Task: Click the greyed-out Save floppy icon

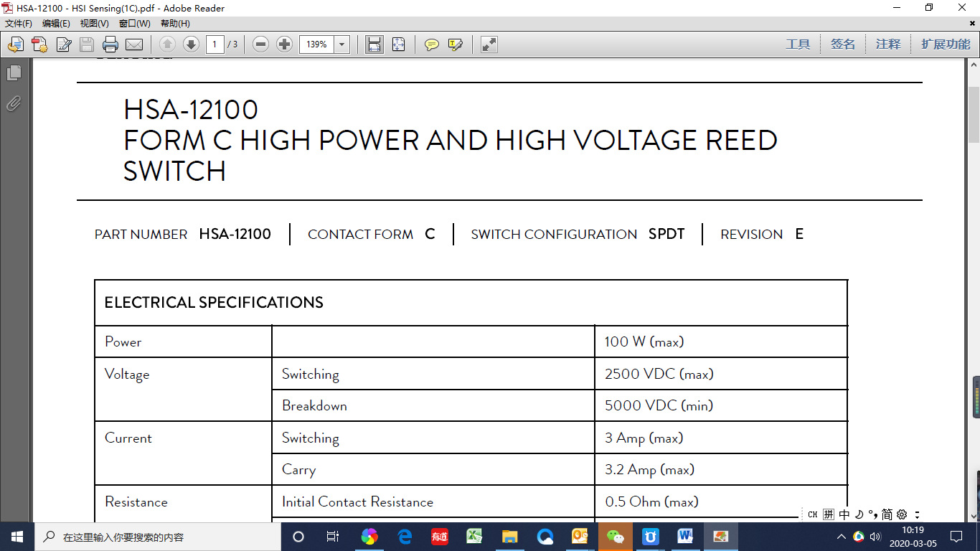Action: pos(87,44)
